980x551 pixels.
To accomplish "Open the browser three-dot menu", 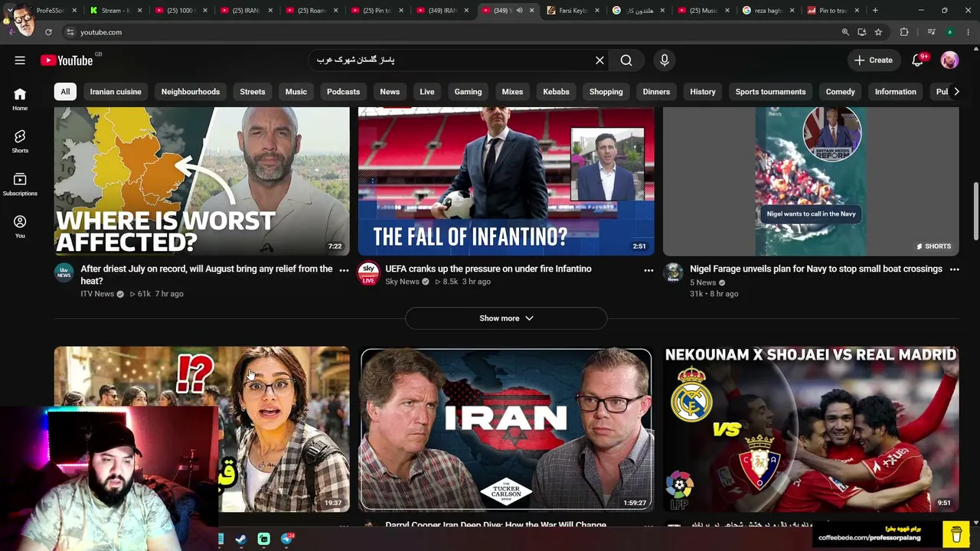I will pyautogui.click(x=967, y=32).
